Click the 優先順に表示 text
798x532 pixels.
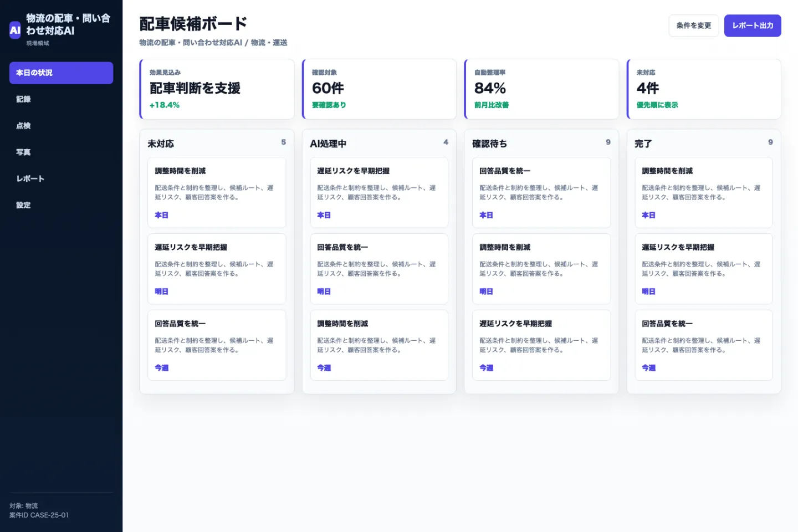[x=657, y=105]
